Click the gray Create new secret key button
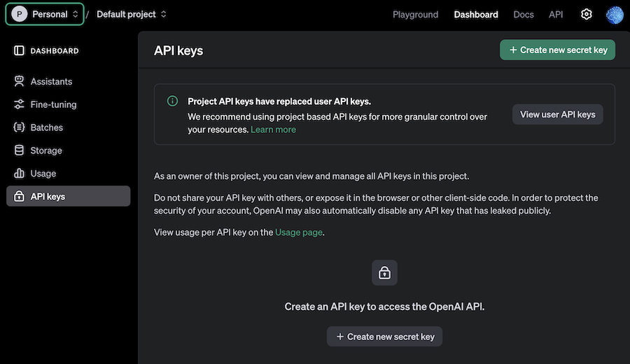Image resolution: width=630 pixels, height=364 pixels. coord(384,337)
